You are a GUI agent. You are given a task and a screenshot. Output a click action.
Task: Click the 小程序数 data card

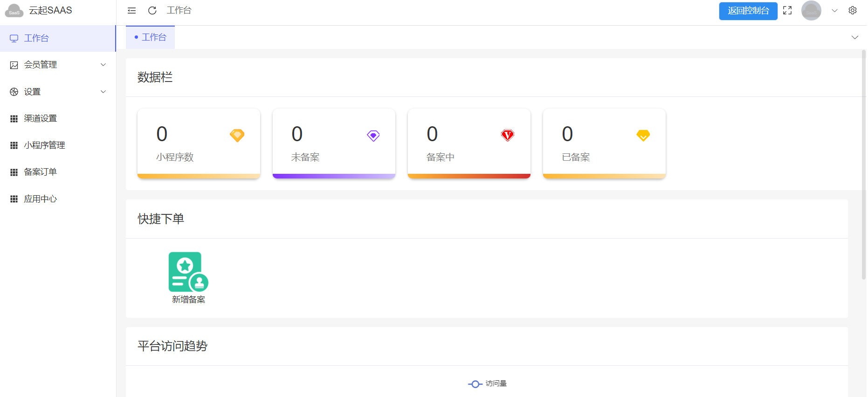pyautogui.click(x=199, y=144)
